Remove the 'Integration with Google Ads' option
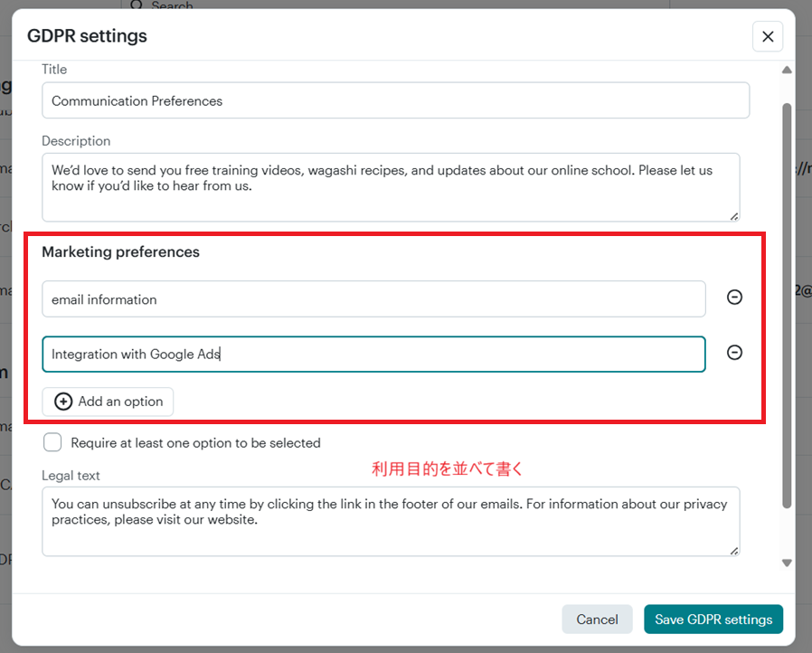The height and width of the screenshot is (653, 812). (735, 353)
